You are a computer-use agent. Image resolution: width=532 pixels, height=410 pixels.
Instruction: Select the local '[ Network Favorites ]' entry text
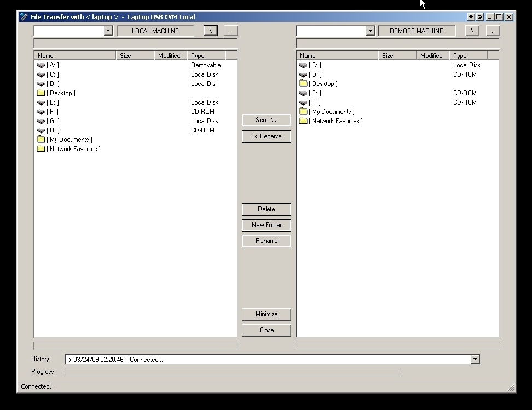[74, 149]
